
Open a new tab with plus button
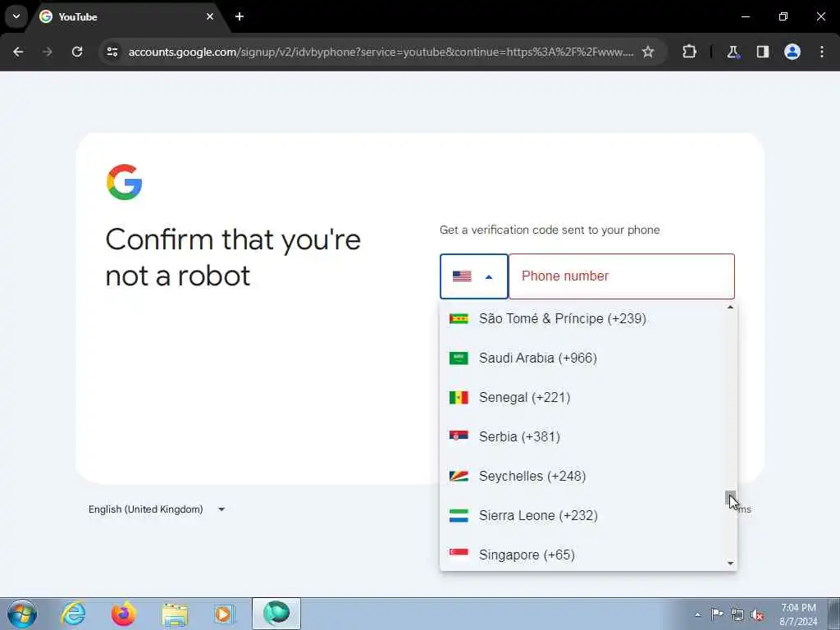[240, 16]
